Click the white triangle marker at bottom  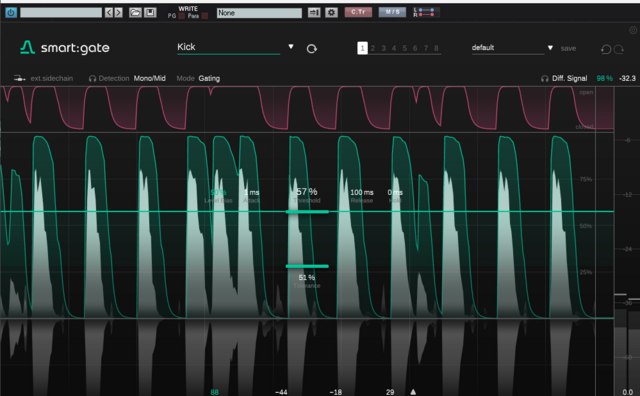coord(413,392)
